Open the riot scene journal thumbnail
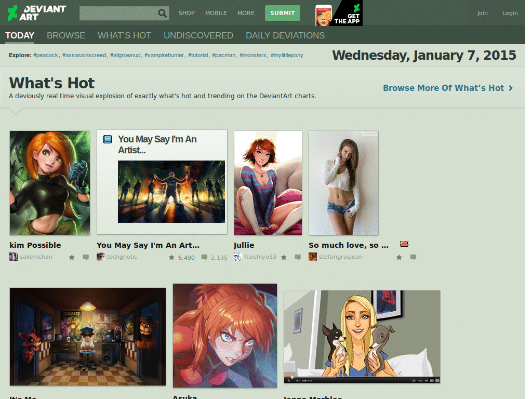This screenshot has height=399, width=532. (171, 192)
